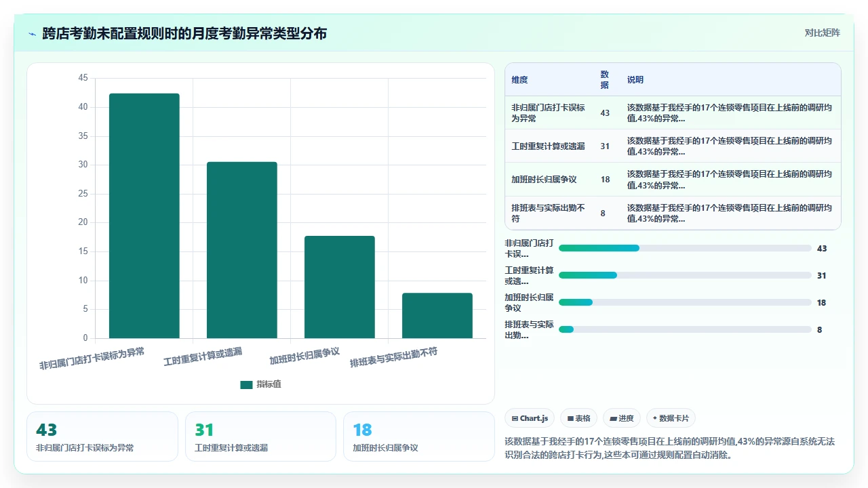
Task: Click the 数据 column header
Action: (x=605, y=80)
